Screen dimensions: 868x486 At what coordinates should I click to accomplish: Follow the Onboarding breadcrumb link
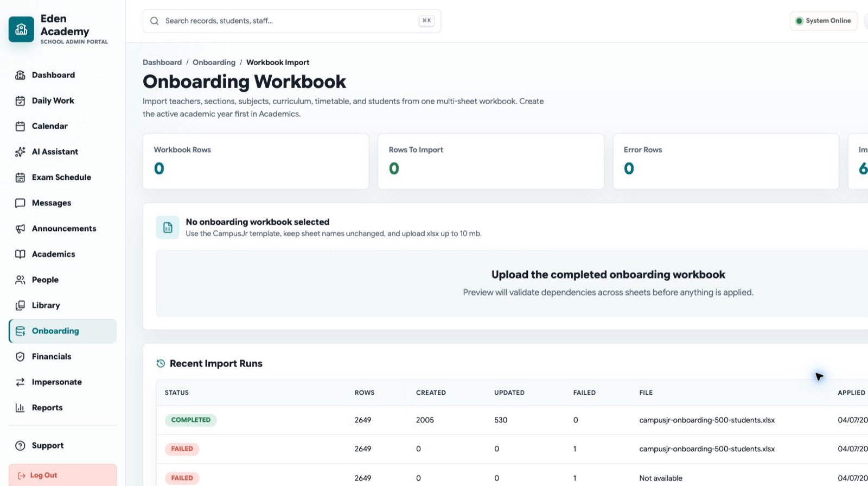coord(214,62)
